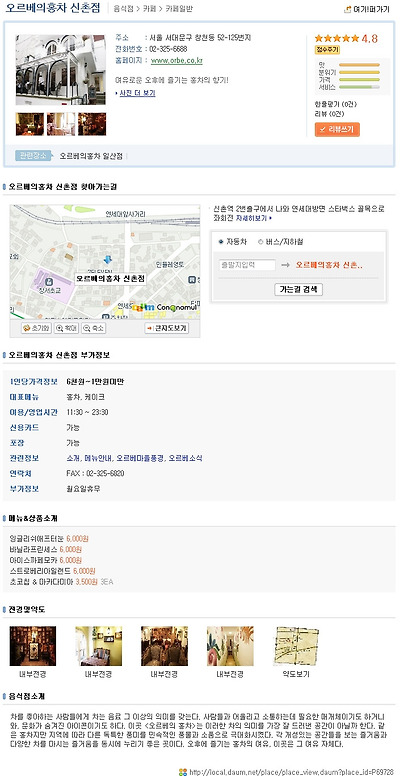The width and height of the screenshot is (400, 776).
Task: Click the map 초기화 reset button
Action: tap(36, 328)
